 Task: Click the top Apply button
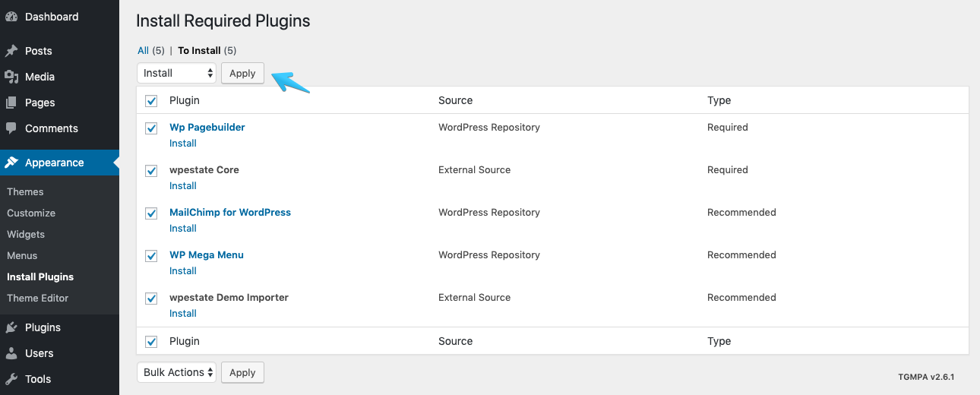(242, 73)
